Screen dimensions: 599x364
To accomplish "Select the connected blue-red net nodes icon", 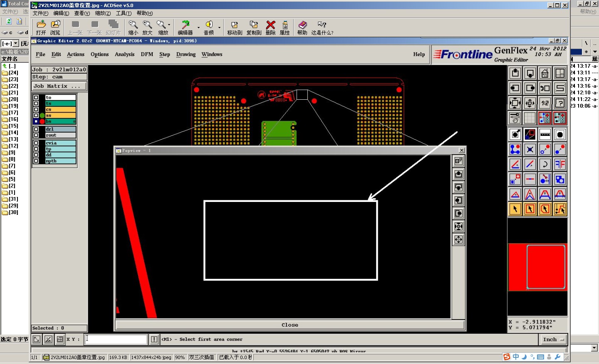I will [515, 149].
